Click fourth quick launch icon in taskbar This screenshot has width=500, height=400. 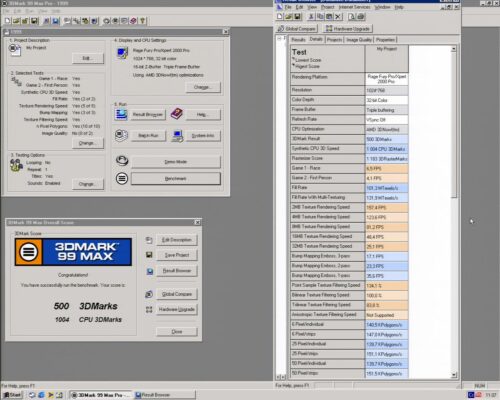(60, 395)
